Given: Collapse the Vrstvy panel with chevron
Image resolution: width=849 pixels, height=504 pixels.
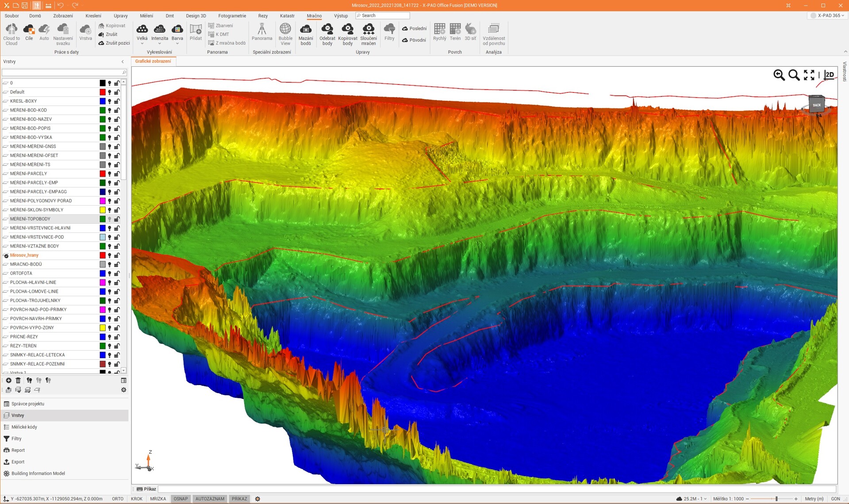Looking at the screenshot, I should (x=123, y=61).
